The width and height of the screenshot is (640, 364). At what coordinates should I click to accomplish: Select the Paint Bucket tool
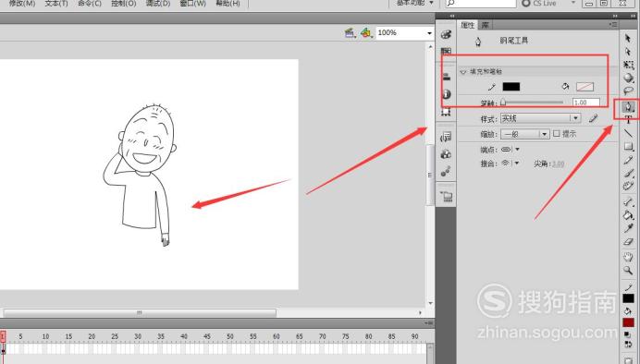point(628,215)
